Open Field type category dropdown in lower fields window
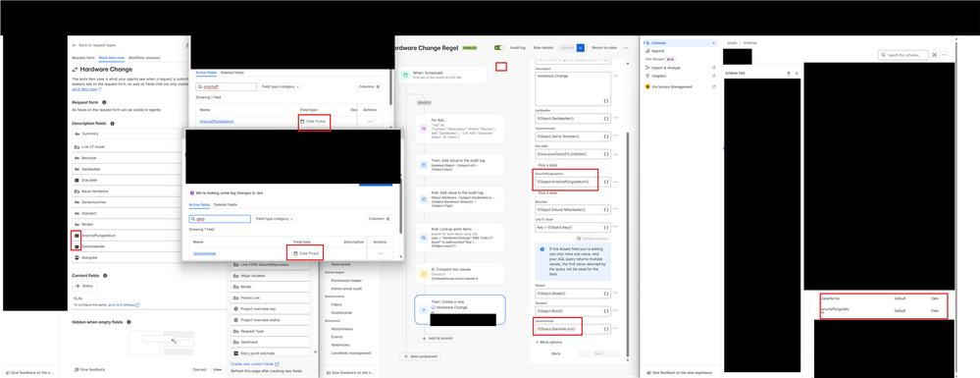 [x=275, y=219]
